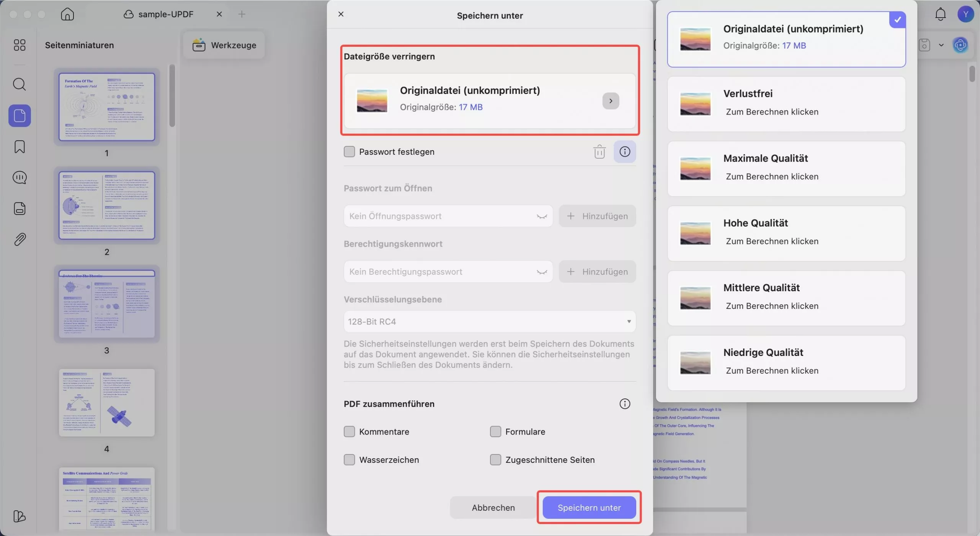Image resolution: width=980 pixels, height=536 pixels.
Task: Open the search panel in the sidebar
Action: [20, 84]
